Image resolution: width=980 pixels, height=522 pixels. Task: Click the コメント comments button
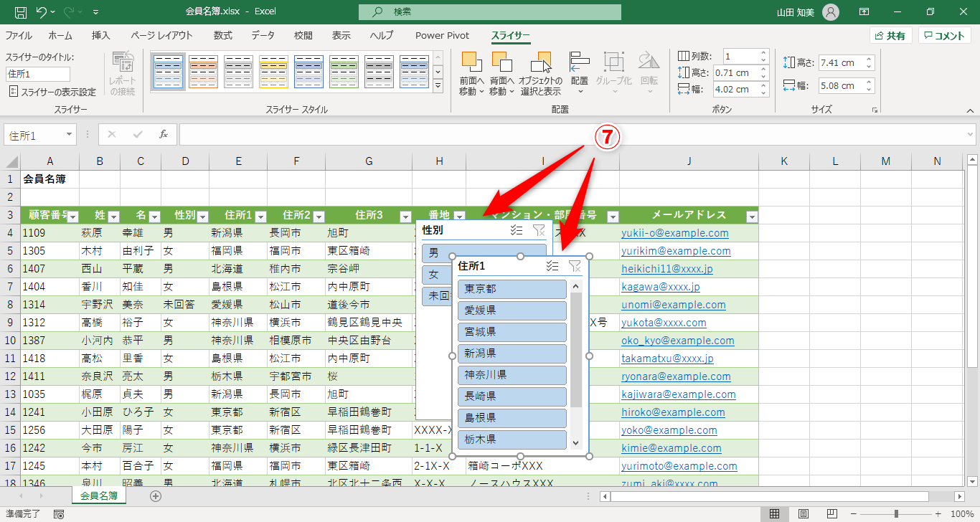coord(944,36)
